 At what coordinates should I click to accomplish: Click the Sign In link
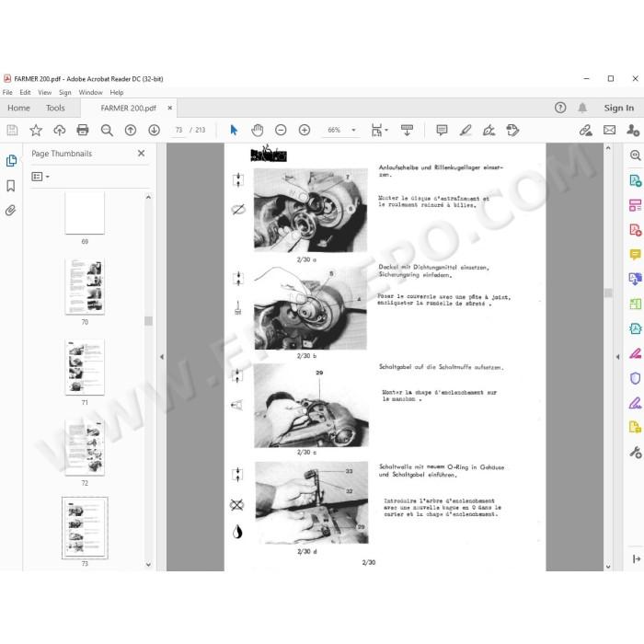(x=618, y=108)
